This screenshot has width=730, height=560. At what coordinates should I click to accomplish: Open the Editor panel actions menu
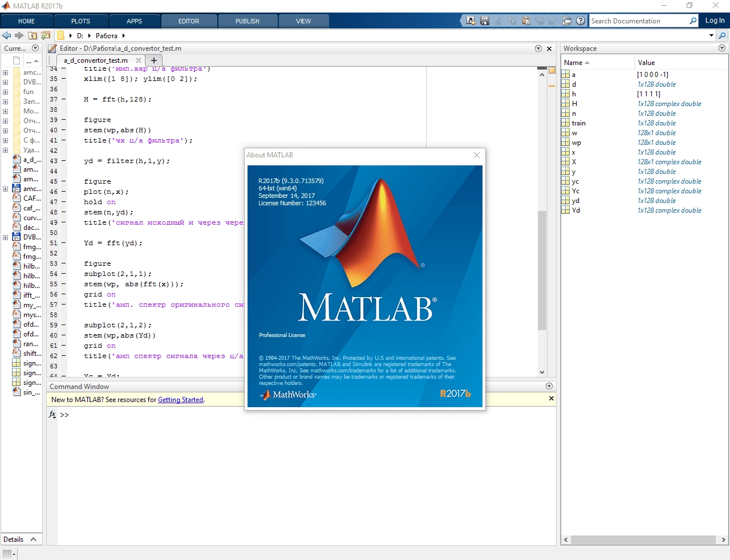click(x=538, y=48)
